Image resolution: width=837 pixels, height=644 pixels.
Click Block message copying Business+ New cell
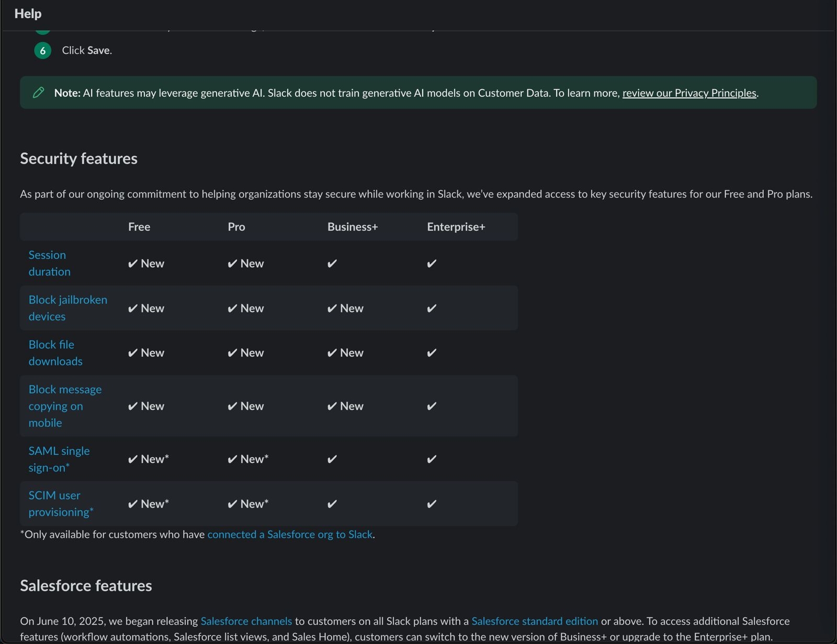345,406
